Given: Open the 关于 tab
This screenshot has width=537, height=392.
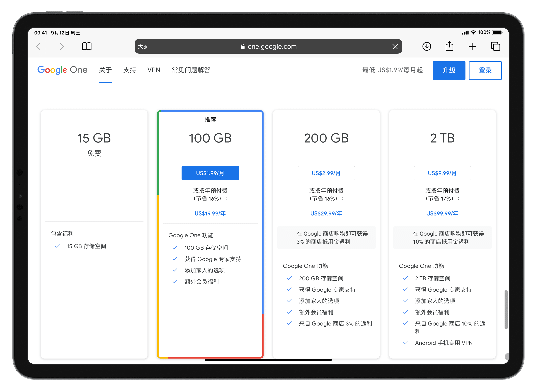Looking at the screenshot, I should pyautogui.click(x=105, y=70).
